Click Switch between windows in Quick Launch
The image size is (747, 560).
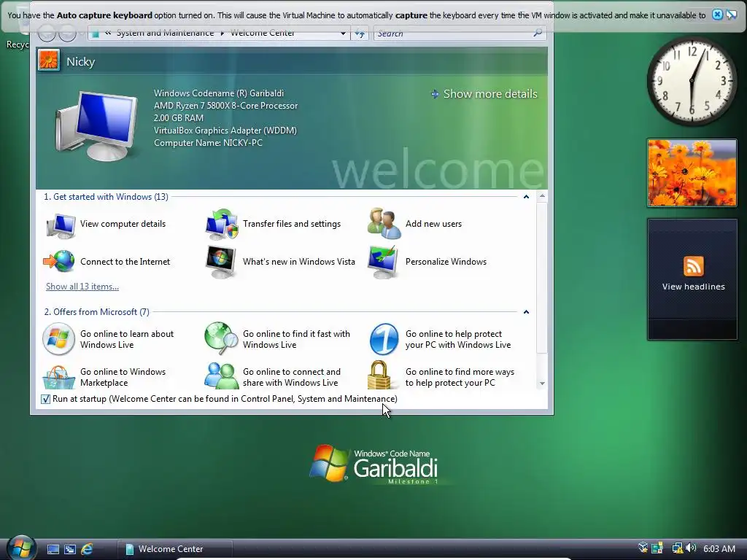coord(69,549)
